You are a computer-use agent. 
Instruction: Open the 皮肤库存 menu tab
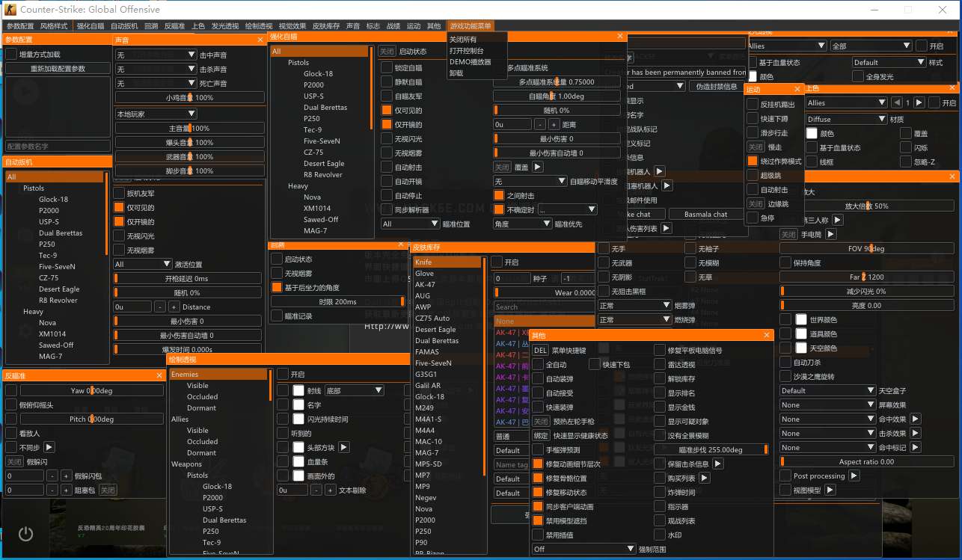(326, 25)
